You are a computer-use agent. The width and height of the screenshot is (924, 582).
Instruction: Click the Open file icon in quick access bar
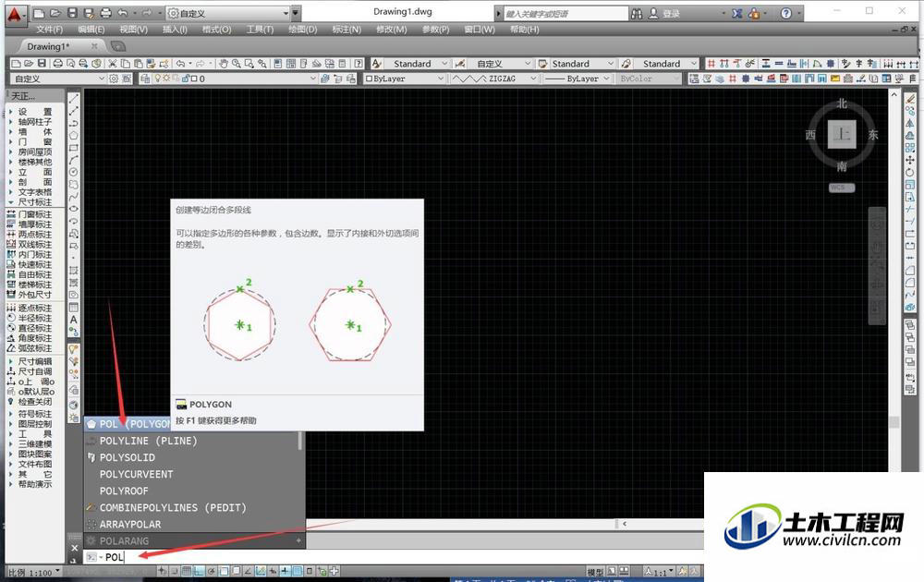pos(55,13)
